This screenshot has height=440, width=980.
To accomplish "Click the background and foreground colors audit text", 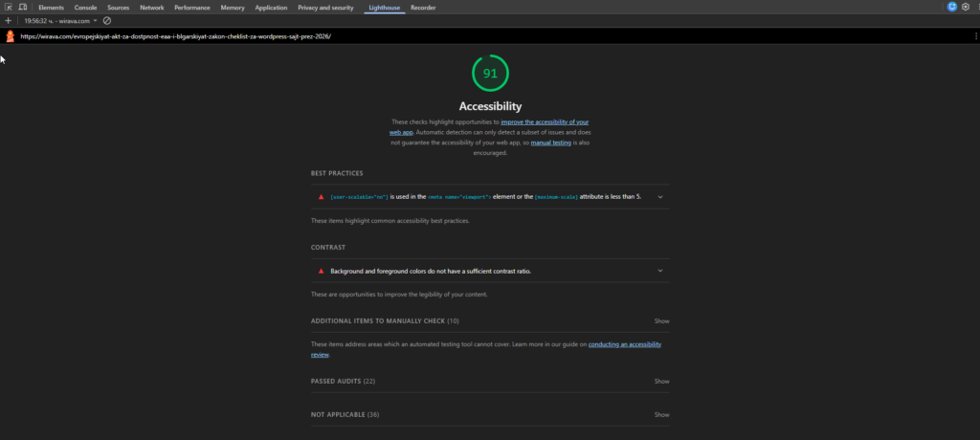I will pos(431,271).
